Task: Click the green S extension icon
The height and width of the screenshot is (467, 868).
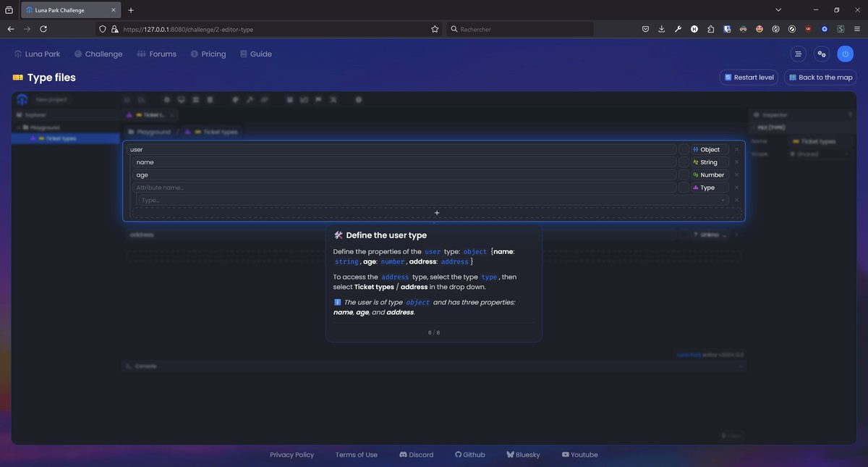Action: pyautogui.click(x=841, y=29)
